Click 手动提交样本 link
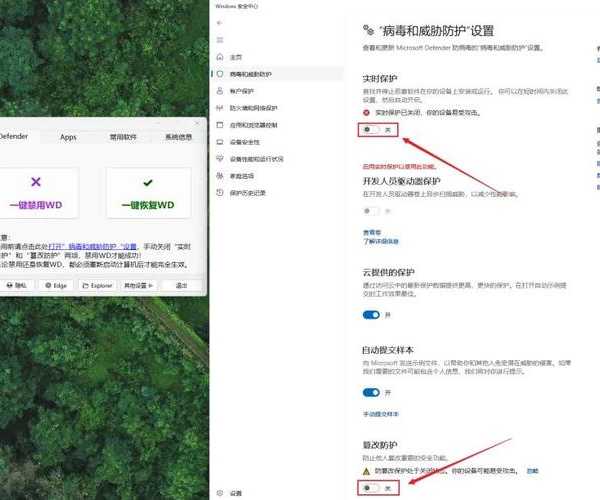This screenshot has width=600, height=500. [381, 413]
